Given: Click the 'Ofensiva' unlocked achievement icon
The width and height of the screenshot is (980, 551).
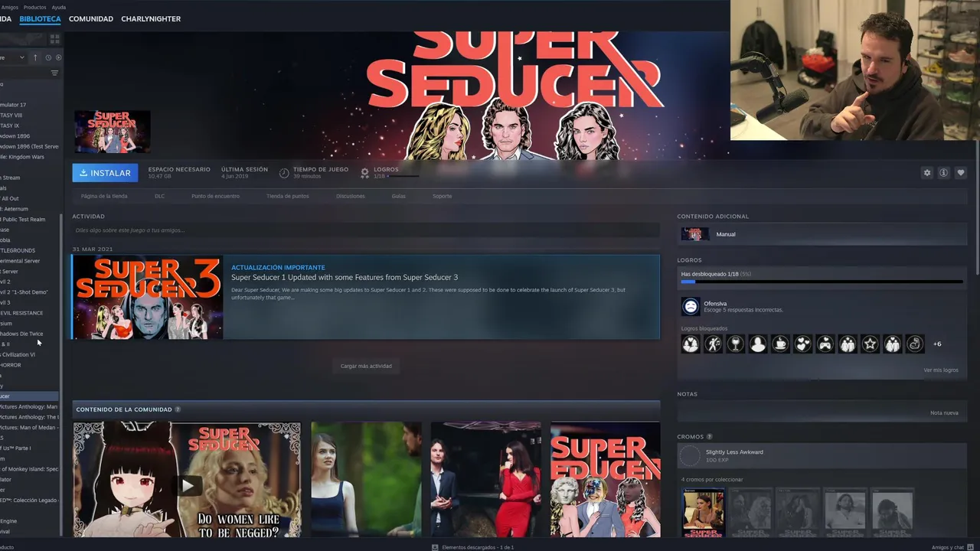Looking at the screenshot, I should click(x=691, y=307).
